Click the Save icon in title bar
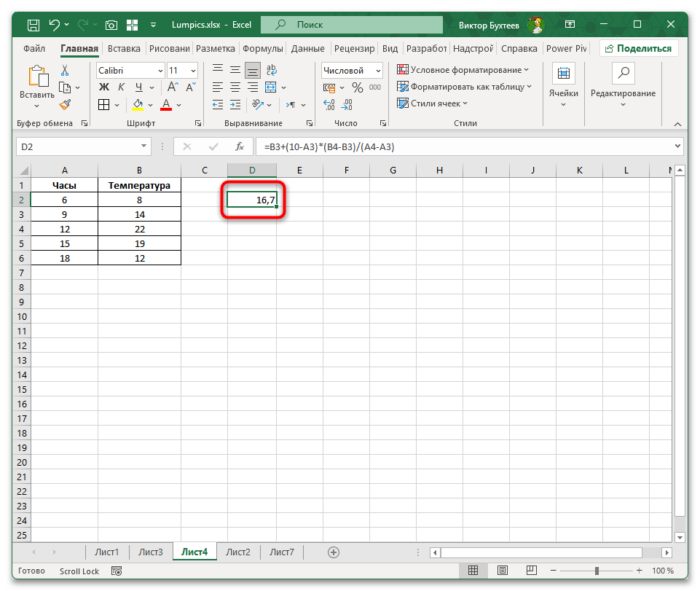Screen dimensions: 700x591 click(34, 25)
